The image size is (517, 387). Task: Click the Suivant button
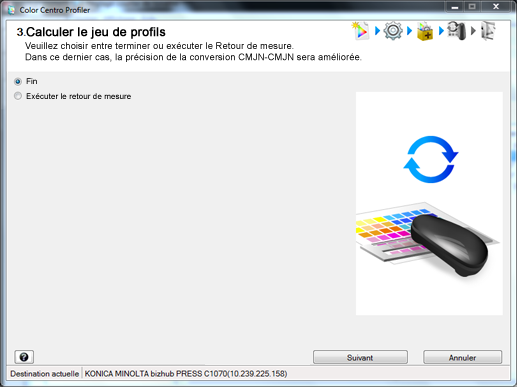pos(360,357)
